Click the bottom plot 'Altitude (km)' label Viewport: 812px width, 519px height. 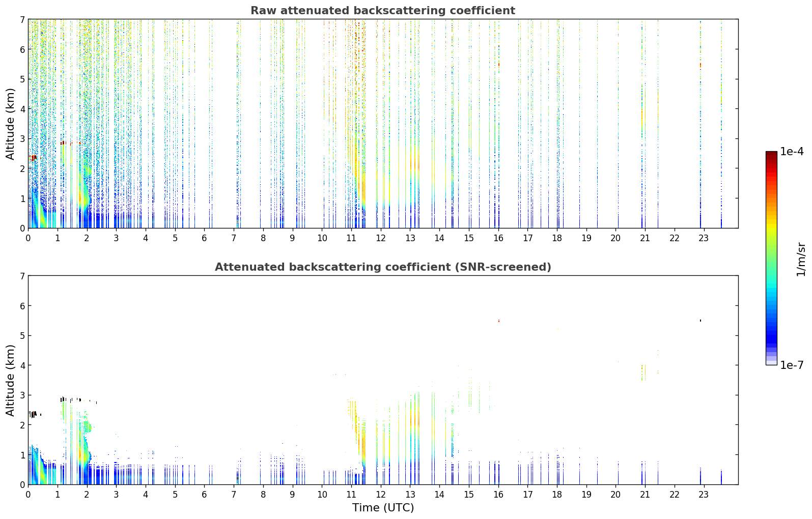point(11,380)
